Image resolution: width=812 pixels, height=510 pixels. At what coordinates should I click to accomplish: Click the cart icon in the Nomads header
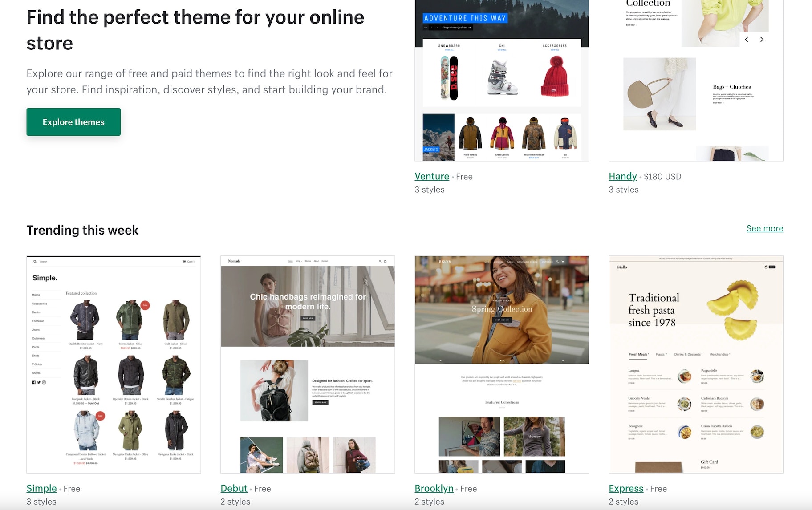click(385, 261)
